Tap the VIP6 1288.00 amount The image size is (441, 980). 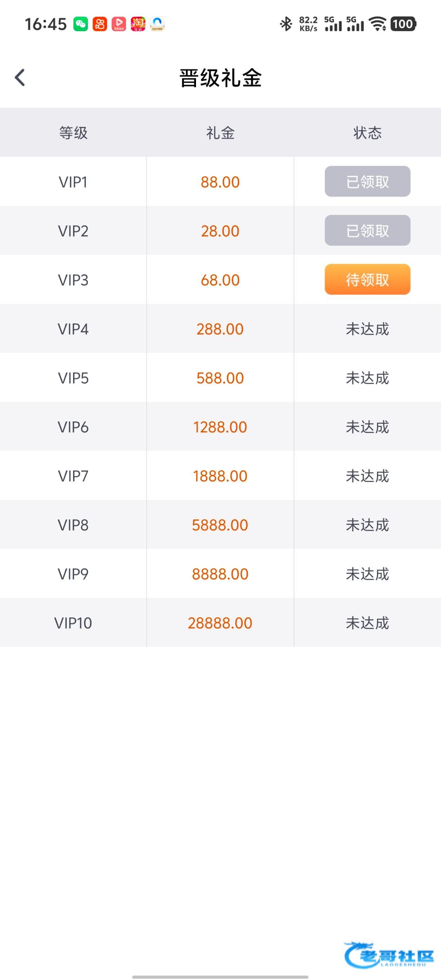(x=220, y=427)
